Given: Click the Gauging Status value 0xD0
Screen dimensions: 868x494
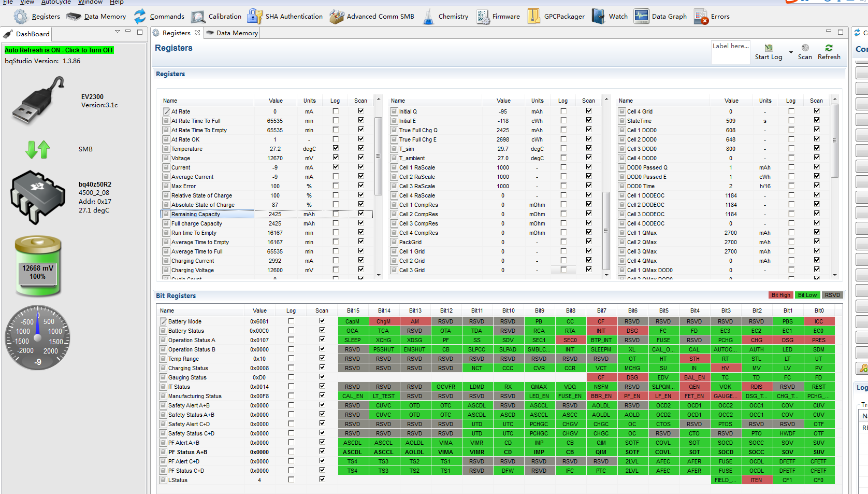Looking at the screenshot, I should point(259,377).
